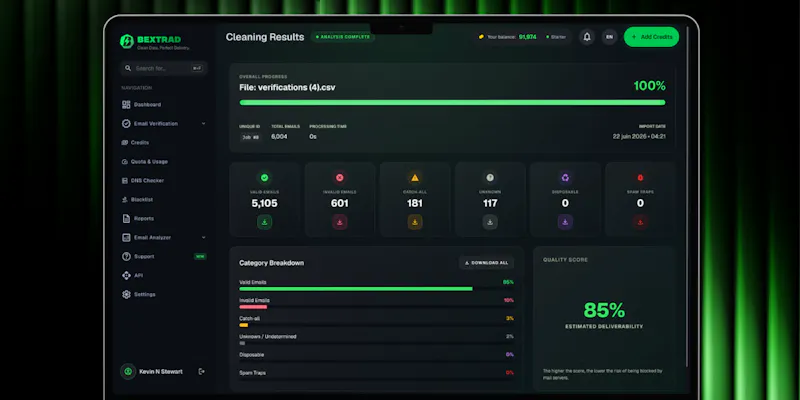The image size is (800, 400).
Task: Click the green check Valid Emails icon
Action: [x=264, y=178]
